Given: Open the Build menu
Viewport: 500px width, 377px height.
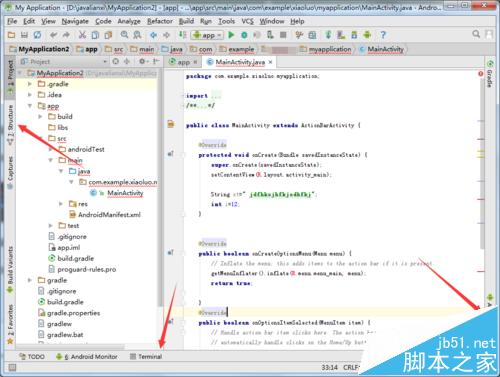Looking at the screenshot, I should coord(186,21).
